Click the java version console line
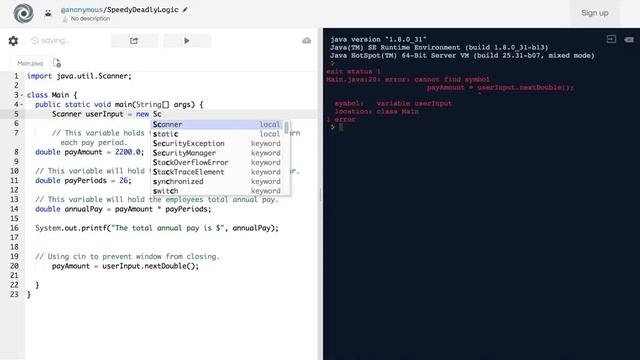This screenshot has height=360, width=640. click(x=378, y=40)
